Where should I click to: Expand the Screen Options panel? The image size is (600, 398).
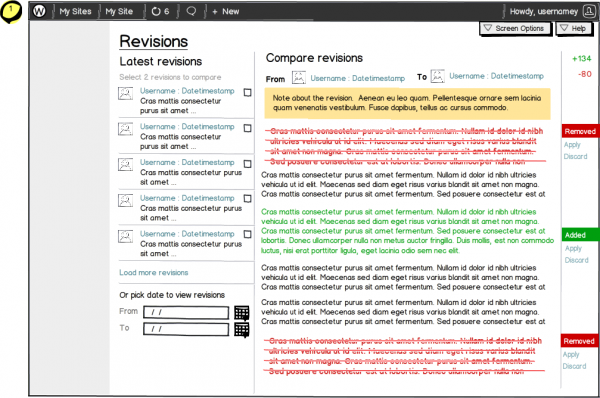coord(515,28)
